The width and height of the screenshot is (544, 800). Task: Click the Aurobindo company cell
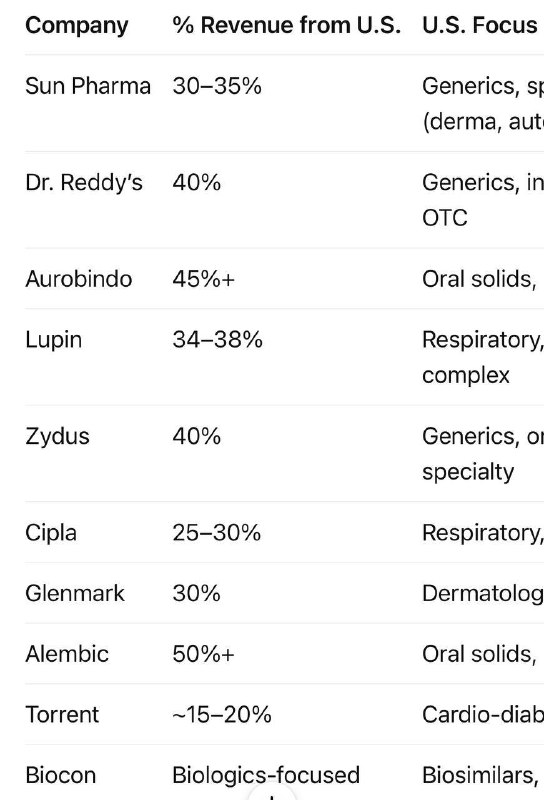coord(79,279)
